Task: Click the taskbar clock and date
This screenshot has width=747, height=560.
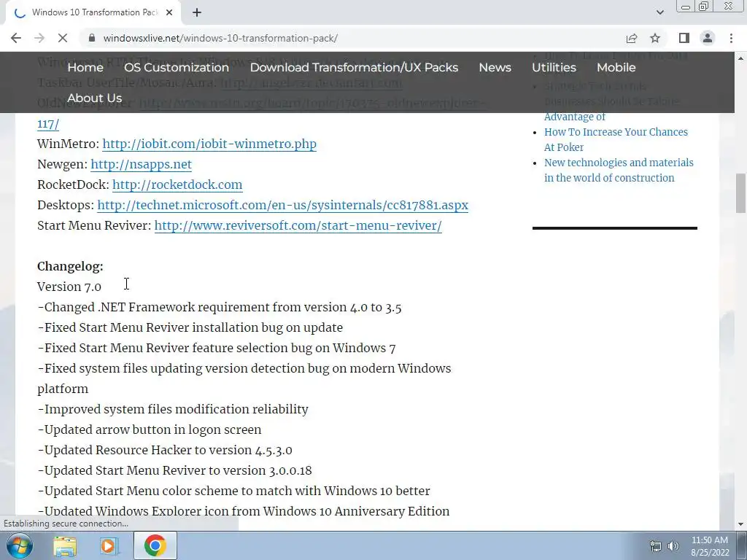Action: point(710,546)
